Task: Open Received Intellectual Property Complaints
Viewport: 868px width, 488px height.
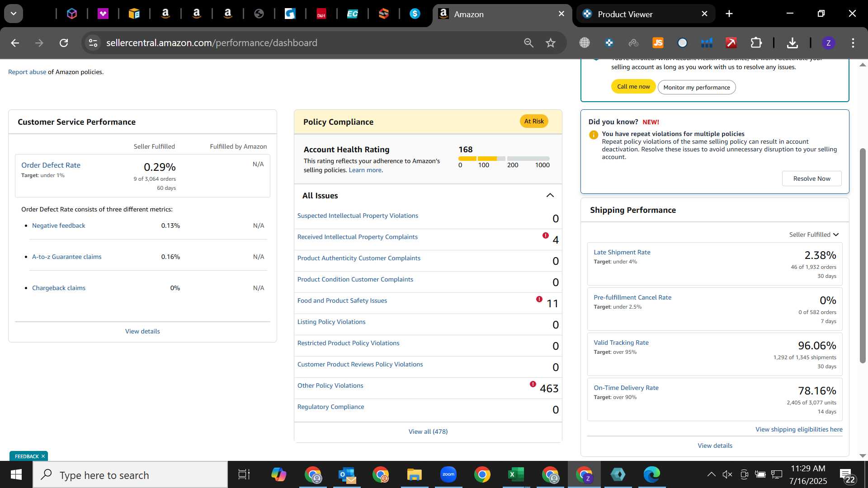Action: click(357, 237)
